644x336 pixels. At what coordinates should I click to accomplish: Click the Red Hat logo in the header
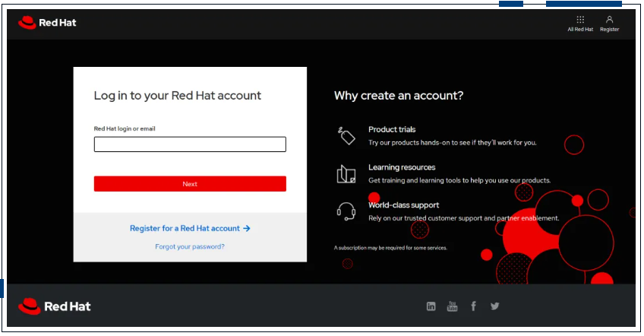pyautogui.click(x=47, y=23)
